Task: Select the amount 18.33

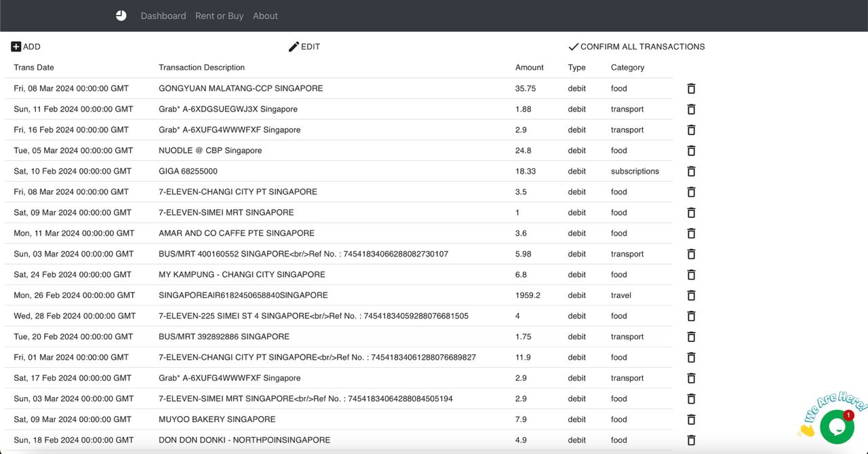Action: pyautogui.click(x=526, y=171)
